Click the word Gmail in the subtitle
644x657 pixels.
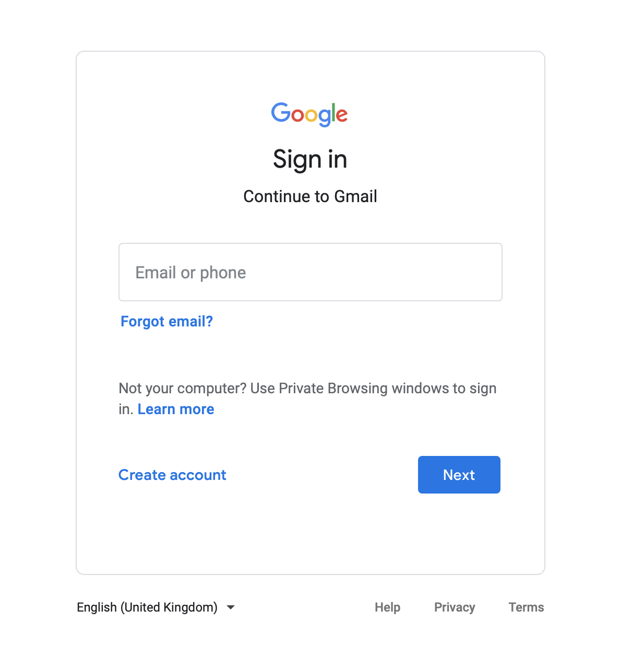click(x=355, y=196)
